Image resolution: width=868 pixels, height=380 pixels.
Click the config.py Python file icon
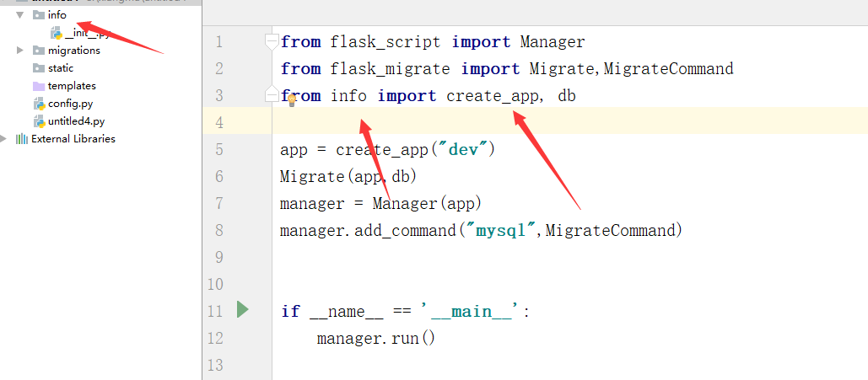39,104
